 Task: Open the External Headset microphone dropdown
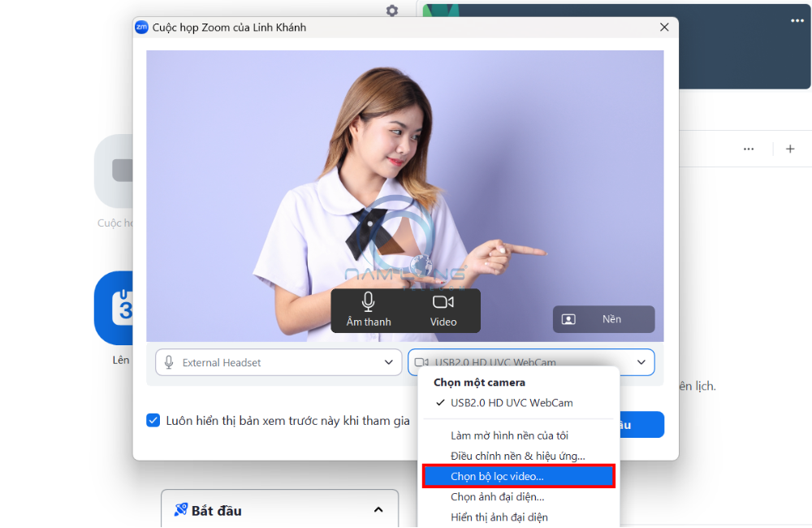tap(390, 361)
